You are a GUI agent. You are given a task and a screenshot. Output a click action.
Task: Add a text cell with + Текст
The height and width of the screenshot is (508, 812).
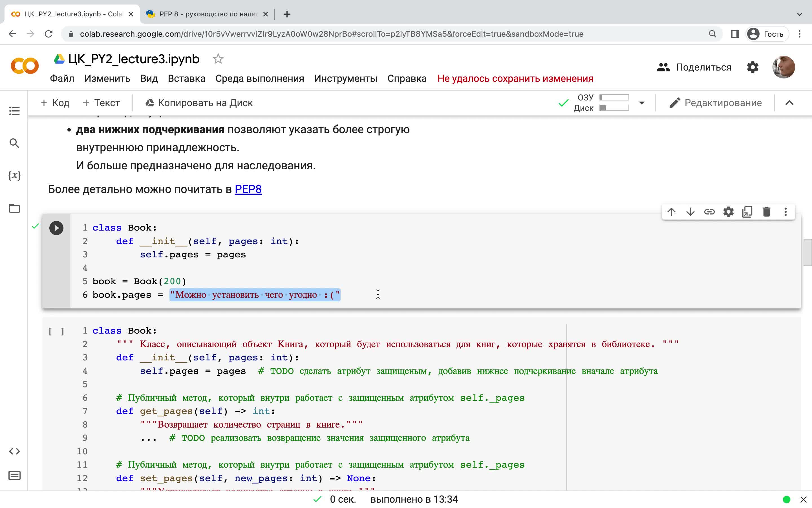(x=101, y=103)
